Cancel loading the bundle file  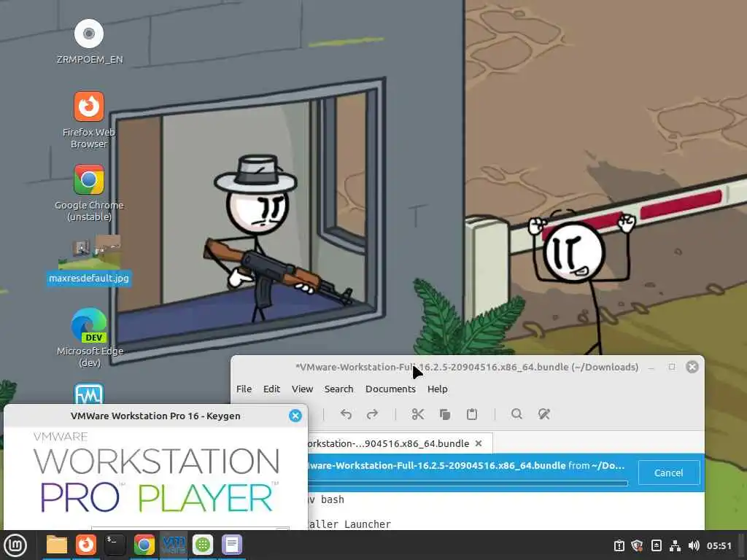[668, 472]
